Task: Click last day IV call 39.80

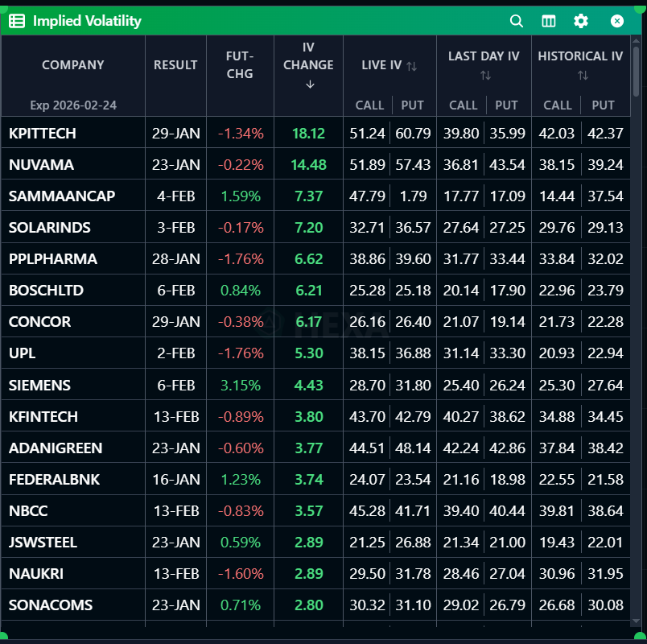Action: click(x=461, y=134)
